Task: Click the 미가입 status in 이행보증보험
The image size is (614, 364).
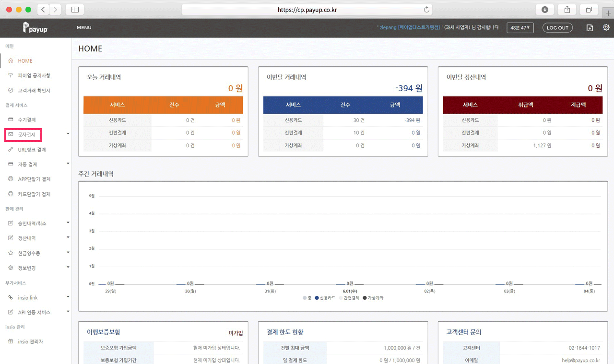Action: tap(236, 333)
